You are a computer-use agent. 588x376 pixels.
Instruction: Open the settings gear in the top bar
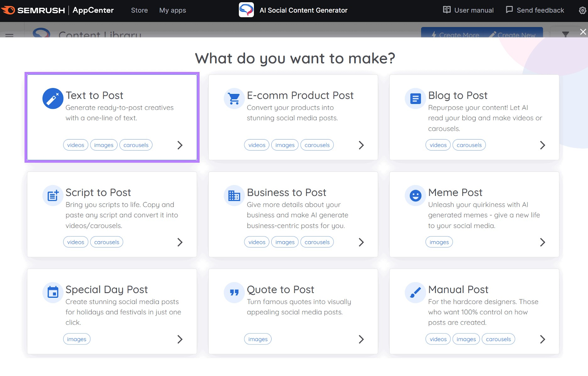click(x=582, y=10)
